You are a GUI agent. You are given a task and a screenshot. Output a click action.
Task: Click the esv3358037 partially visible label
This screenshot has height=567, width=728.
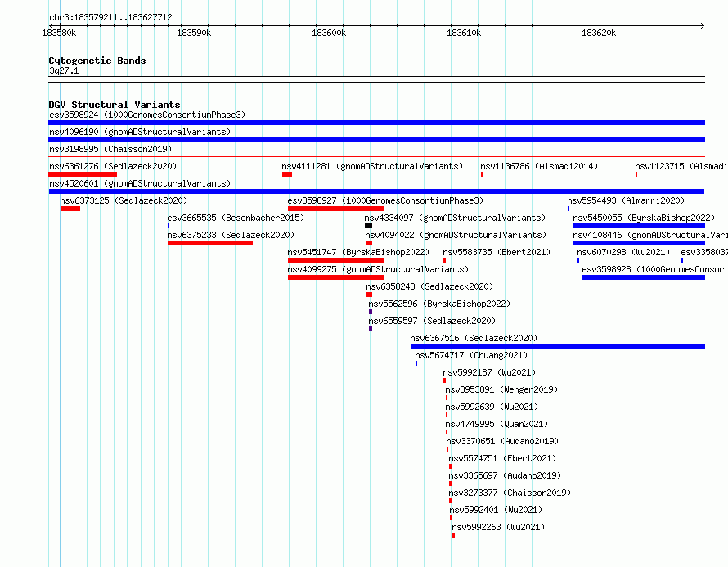point(704,252)
